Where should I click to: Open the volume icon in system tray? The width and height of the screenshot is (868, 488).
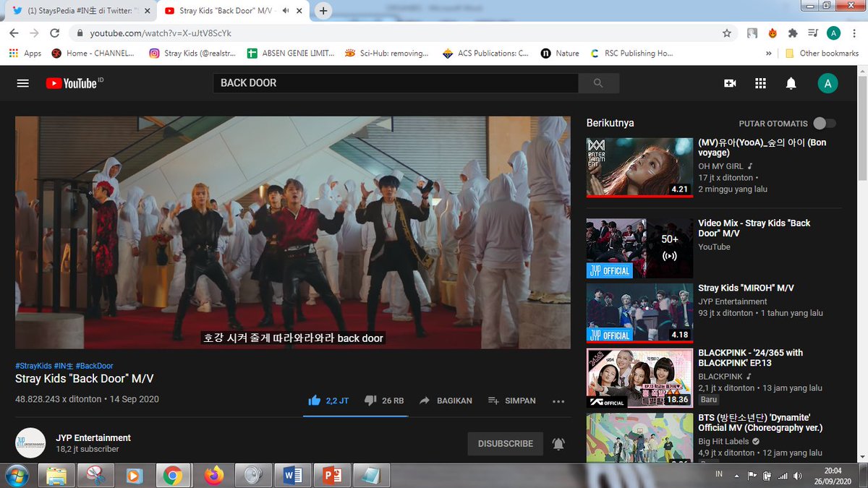tap(797, 475)
